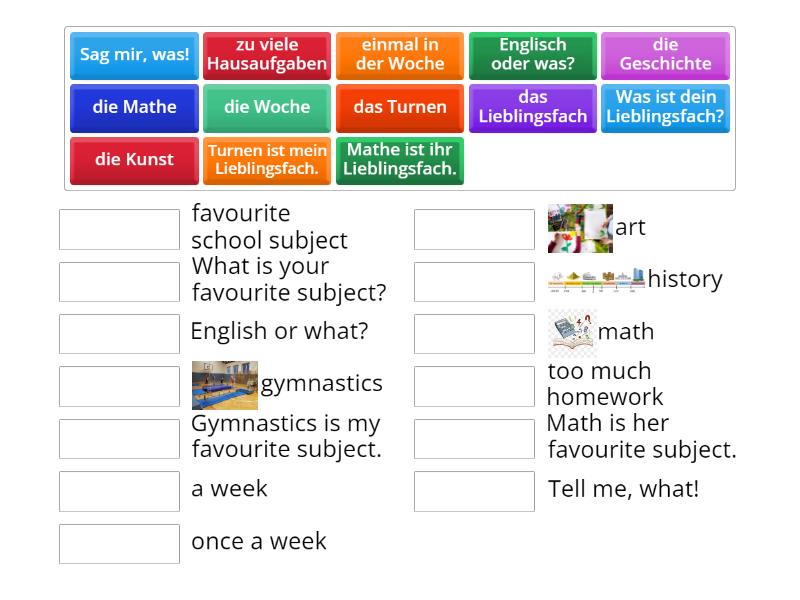800x600 pixels.
Task: Click the art picture thumbnail
Action: click(580, 229)
